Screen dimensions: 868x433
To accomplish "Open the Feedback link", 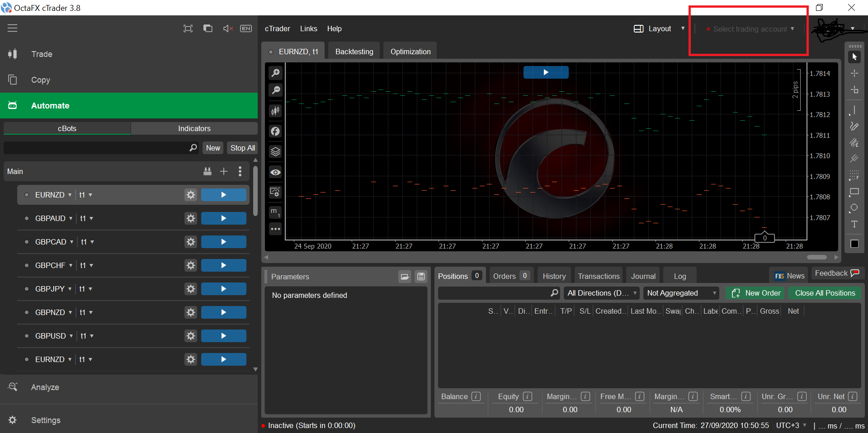I will 837,273.
